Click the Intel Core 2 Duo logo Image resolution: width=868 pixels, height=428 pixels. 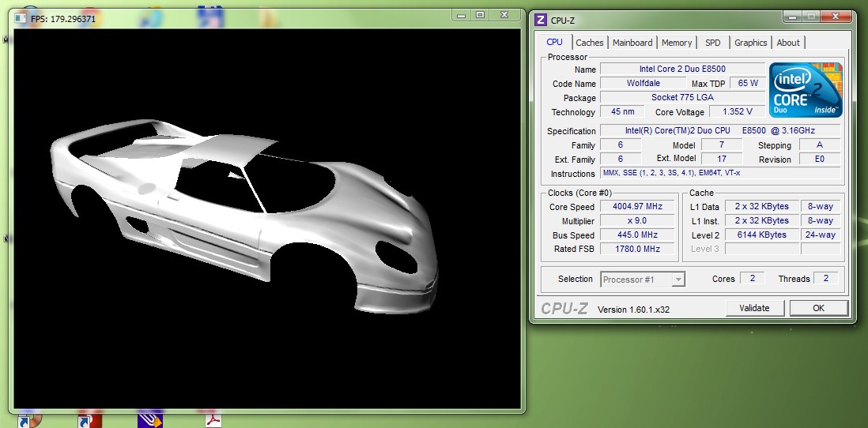click(x=806, y=90)
